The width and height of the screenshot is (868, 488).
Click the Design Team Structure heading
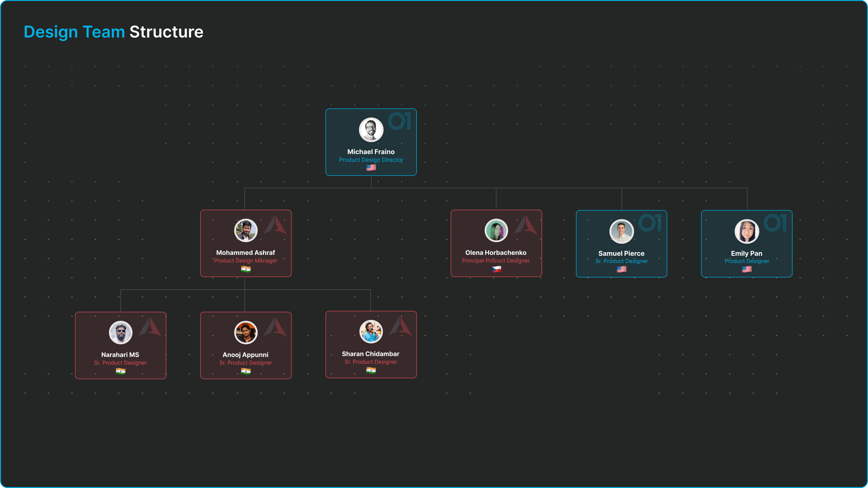(114, 32)
